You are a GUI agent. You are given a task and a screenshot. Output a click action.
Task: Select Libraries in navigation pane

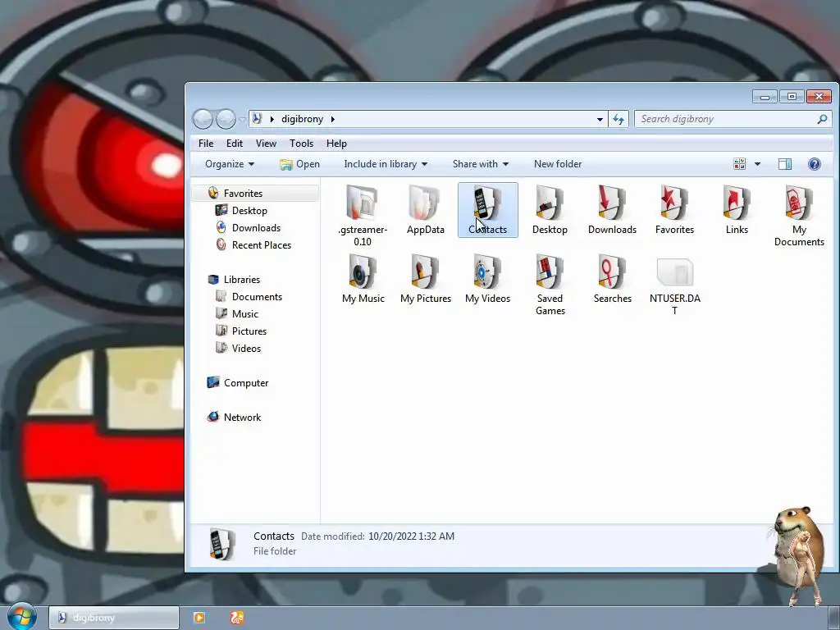[x=242, y=280]
